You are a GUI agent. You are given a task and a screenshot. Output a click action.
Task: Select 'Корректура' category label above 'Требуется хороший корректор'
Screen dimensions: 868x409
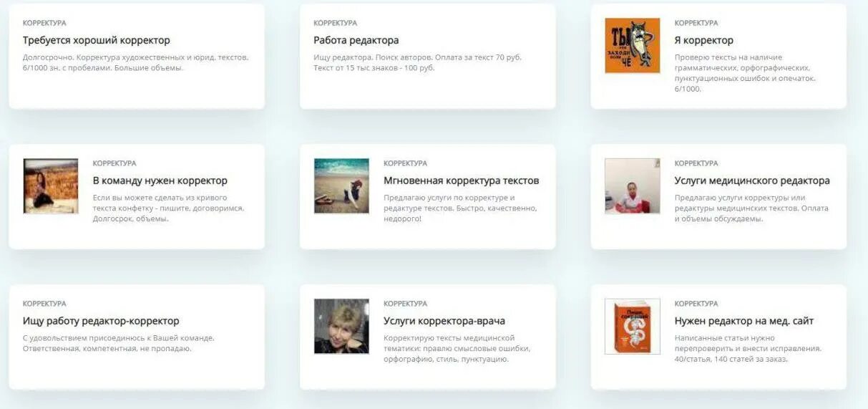tap(44, 23)
